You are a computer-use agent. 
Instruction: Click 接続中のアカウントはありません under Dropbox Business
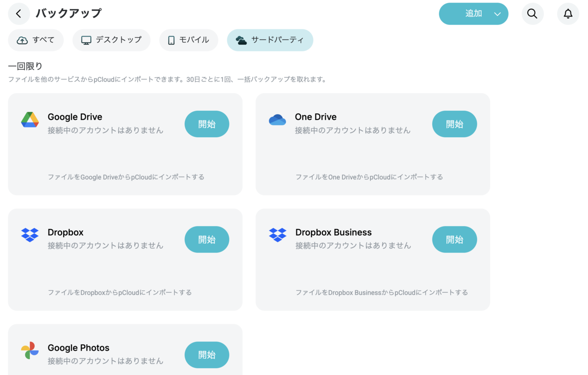353,246
